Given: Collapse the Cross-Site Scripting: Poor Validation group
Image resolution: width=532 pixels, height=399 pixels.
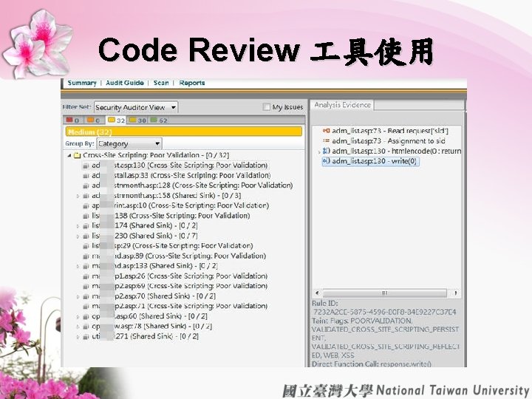Looking at the screenshot, I should pos(69,155).
